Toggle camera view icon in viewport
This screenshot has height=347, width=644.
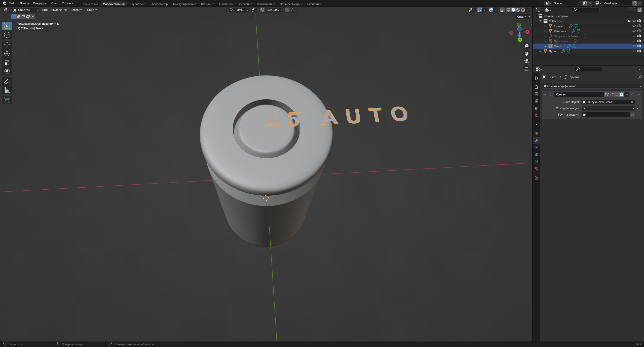pyautogui.click(x=526, y=61)
